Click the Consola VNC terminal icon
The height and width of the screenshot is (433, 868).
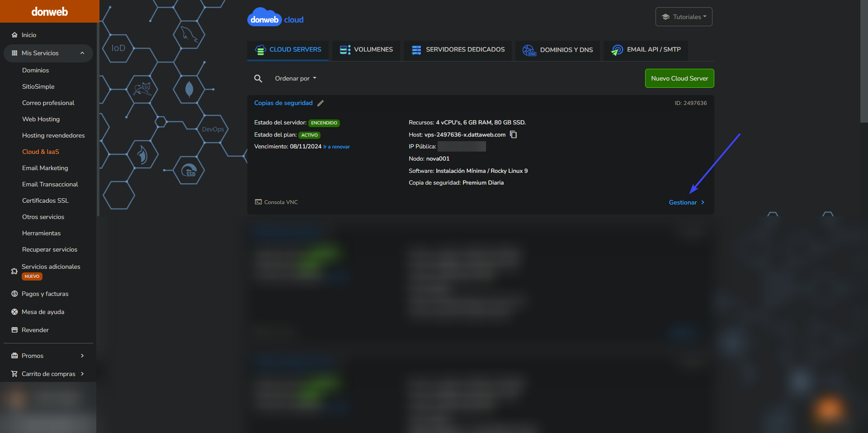point(258,202)
